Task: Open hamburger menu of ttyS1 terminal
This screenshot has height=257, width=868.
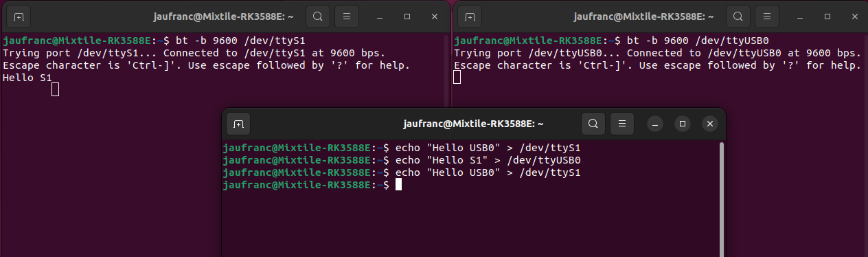Action: click(348, 16)
